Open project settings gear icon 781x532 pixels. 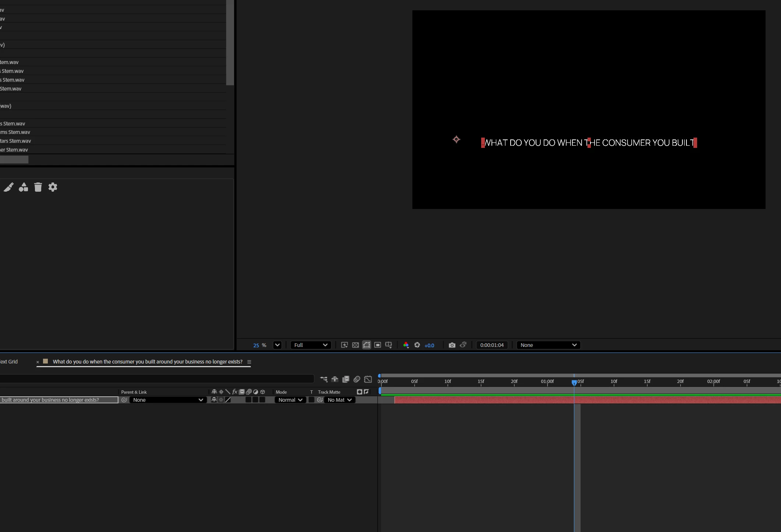pyautogui.click(x=53, y=187)
